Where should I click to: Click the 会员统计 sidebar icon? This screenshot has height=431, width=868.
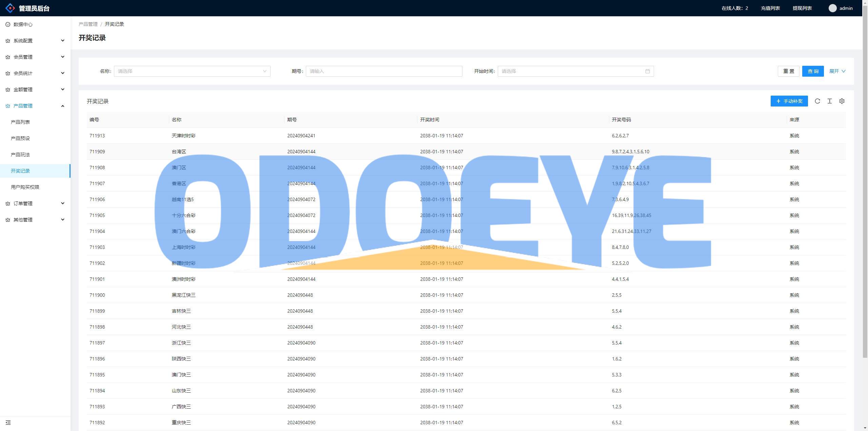(8, 73)
